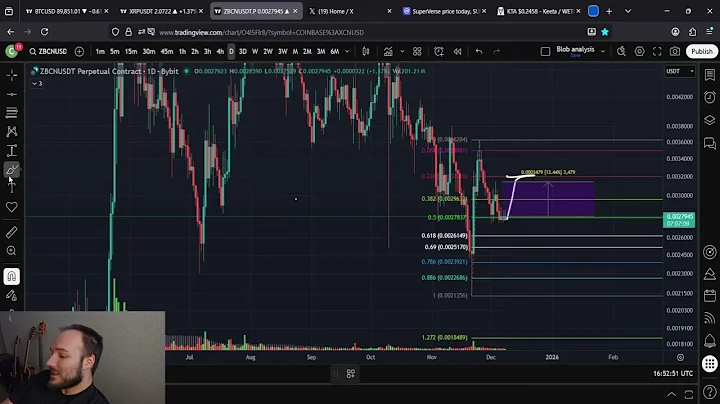Open the help center question mark
This screenshot has height=404, width=720.
click(x=710, y=392)
